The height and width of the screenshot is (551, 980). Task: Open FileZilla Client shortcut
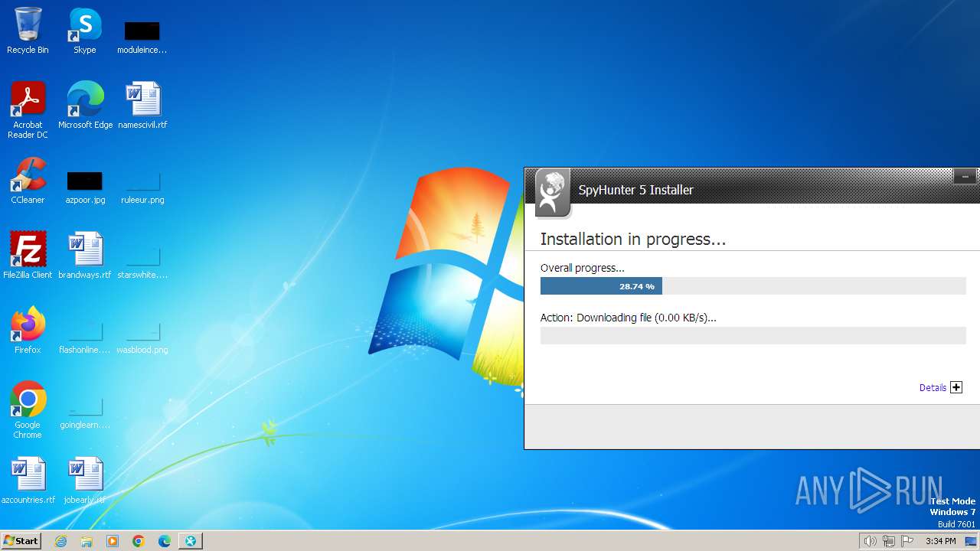click(28, 256)
